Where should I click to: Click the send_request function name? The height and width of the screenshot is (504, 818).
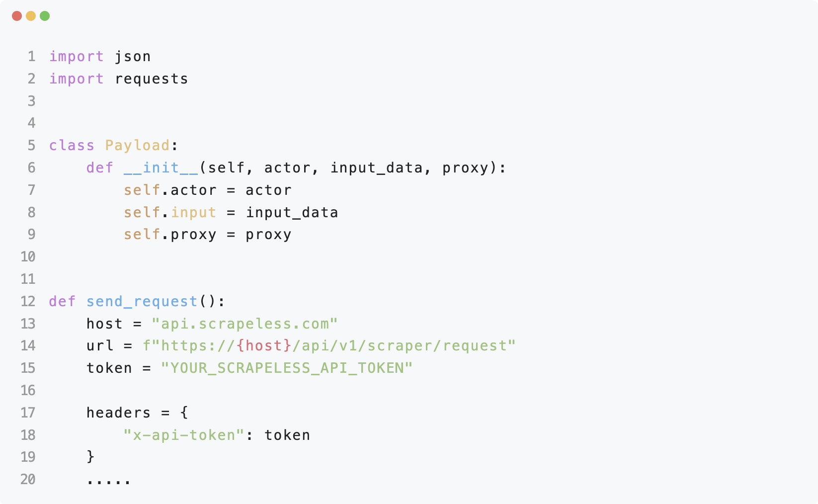142,302
